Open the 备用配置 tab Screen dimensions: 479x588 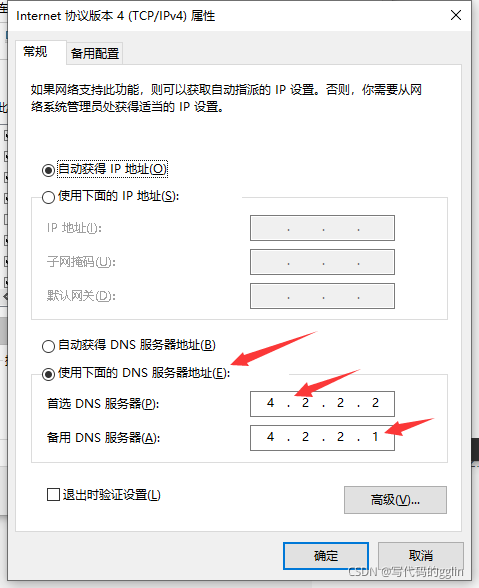tap(95, 53)
